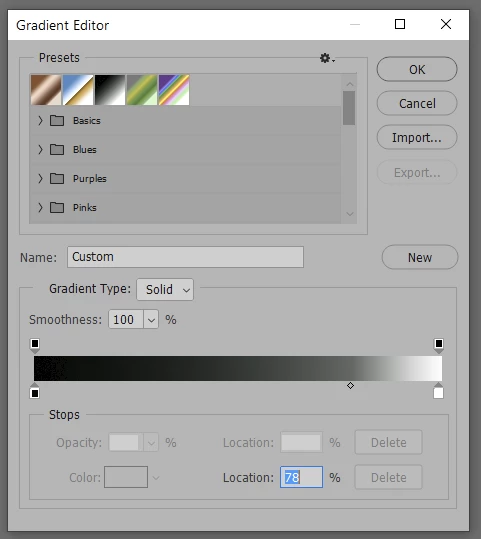Select the black to white gradient preset

pos(110,90)
